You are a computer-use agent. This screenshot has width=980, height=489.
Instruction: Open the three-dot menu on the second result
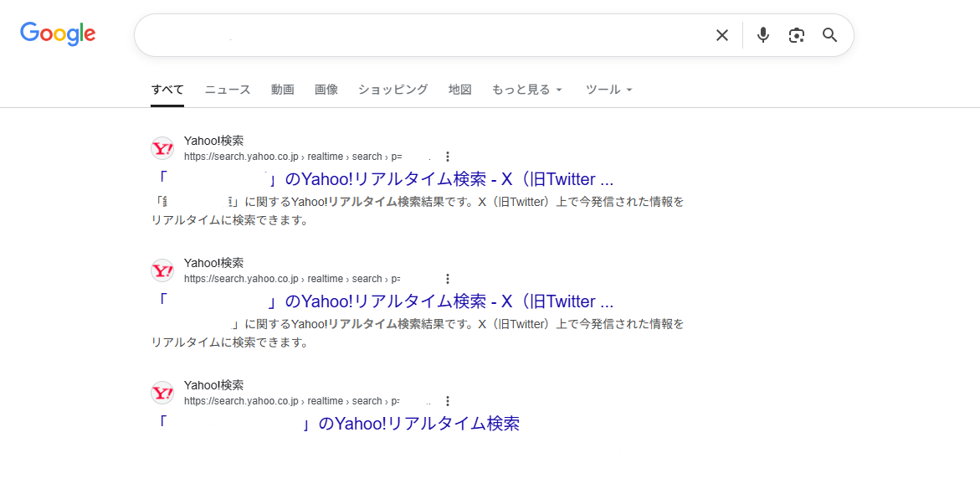(x=448, y=278)
